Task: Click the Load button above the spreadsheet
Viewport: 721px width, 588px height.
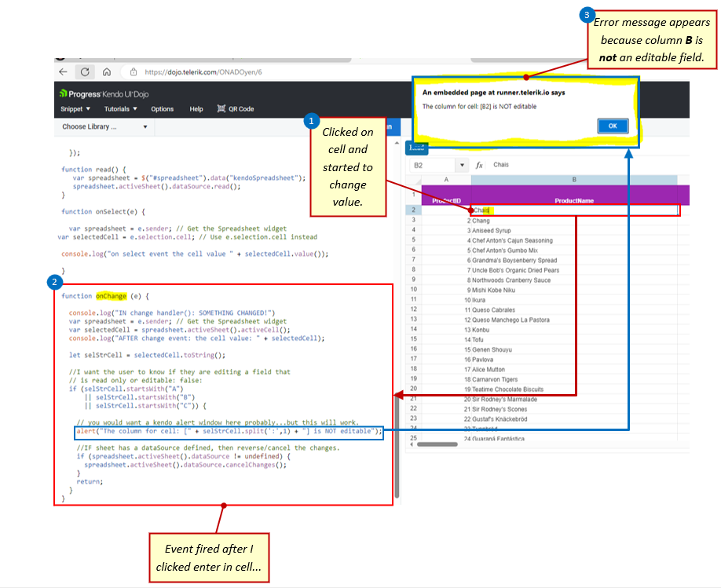Action: 416,148
